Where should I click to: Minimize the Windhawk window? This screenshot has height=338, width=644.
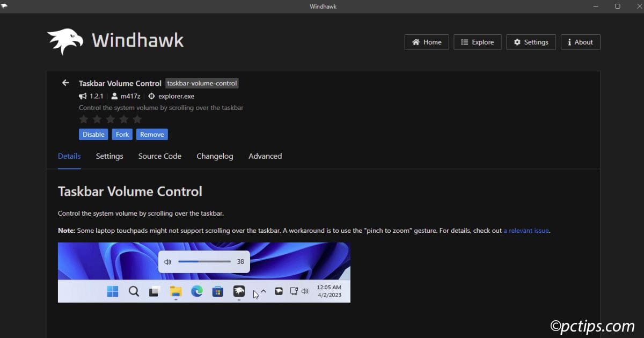click(x=596, y=6)
